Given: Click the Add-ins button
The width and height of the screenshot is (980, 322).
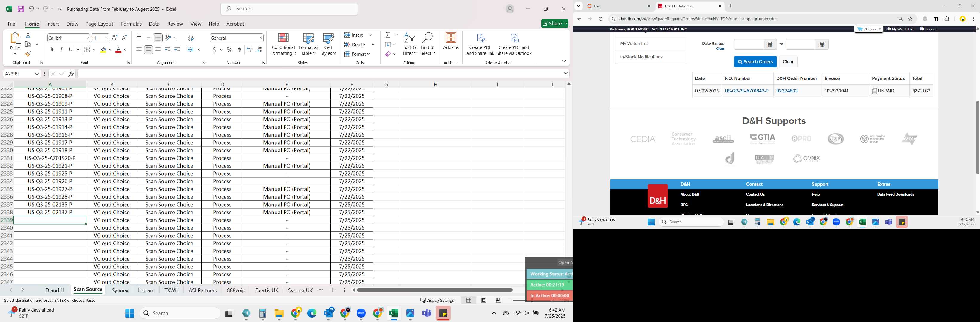Looking at the screenshot, I should pos(451,41).
